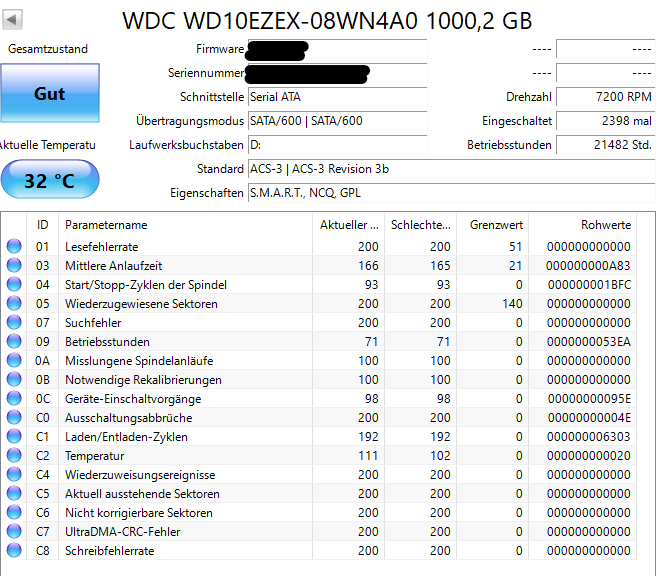Select raw value 000000000A83
This screenshot has height=576, width=660.
point(588,266)
